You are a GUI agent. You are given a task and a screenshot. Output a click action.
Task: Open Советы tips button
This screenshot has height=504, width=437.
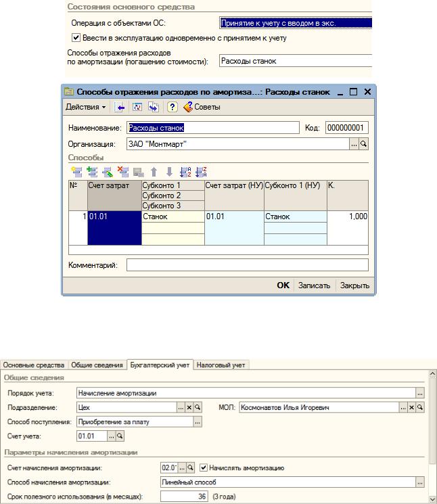202,107
